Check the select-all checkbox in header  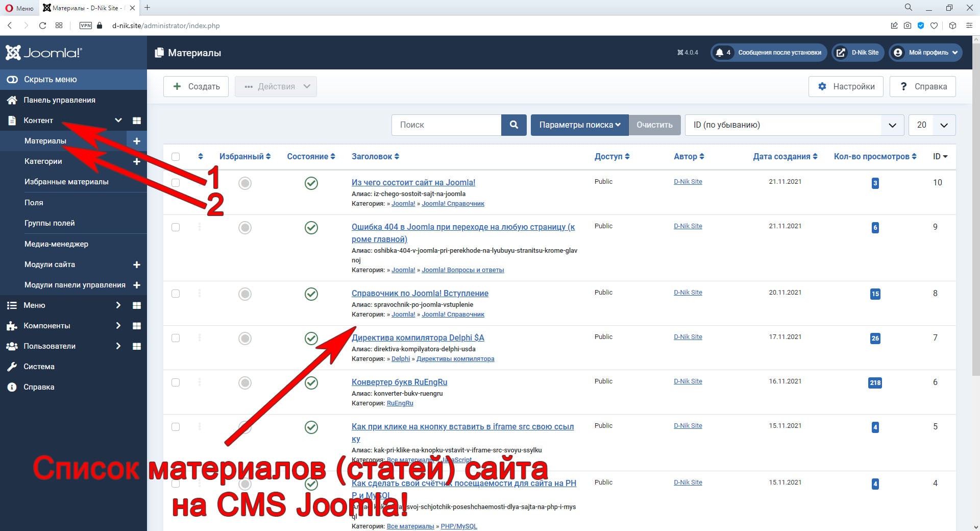(176, 157)
